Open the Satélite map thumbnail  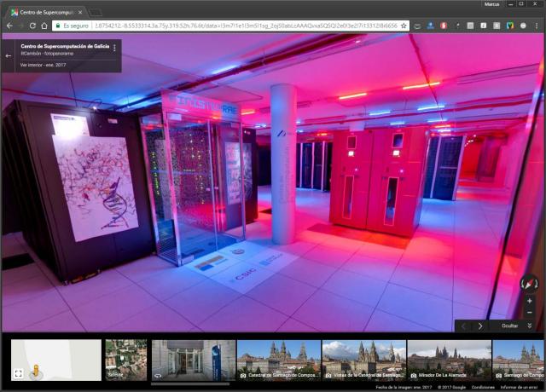coord(125,360)
